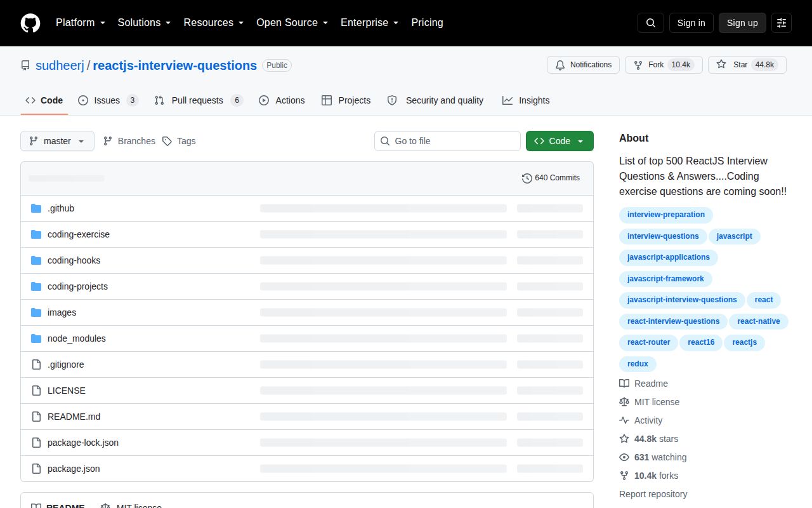Select the interview-questions topic tag
Screen dimensions: 812x508
pyautogui.click(x=663, y=236)
